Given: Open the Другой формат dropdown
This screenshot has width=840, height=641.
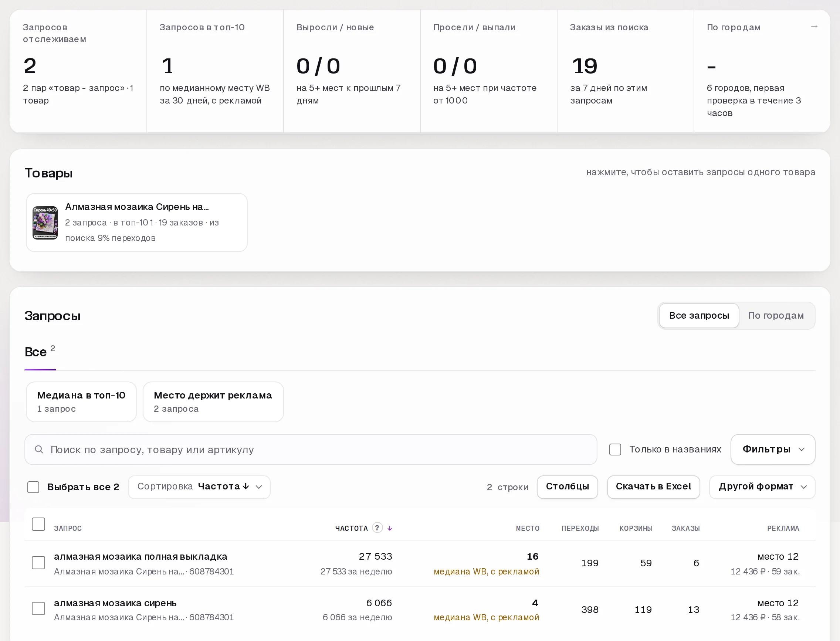Looking at the screenshot, I should [x=762, y=487].
